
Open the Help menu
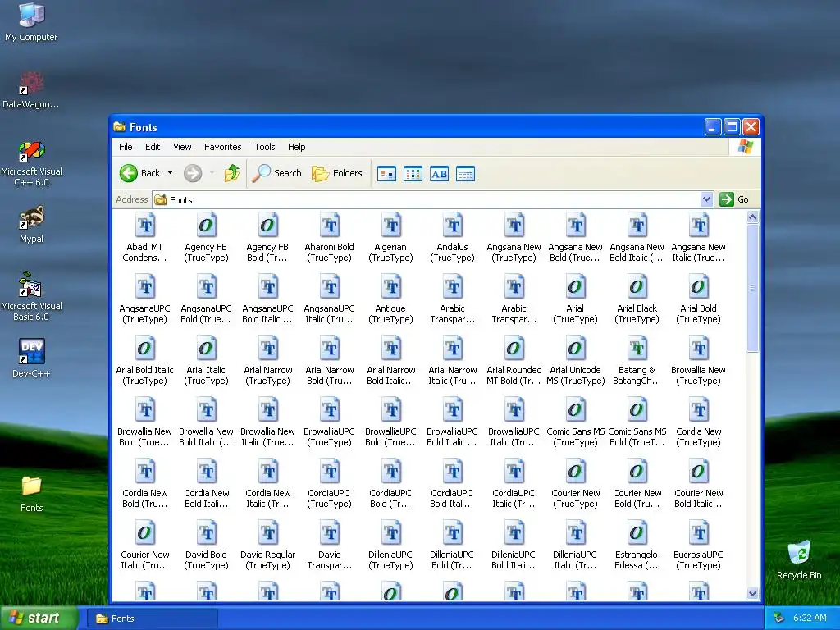click(296, 147)
